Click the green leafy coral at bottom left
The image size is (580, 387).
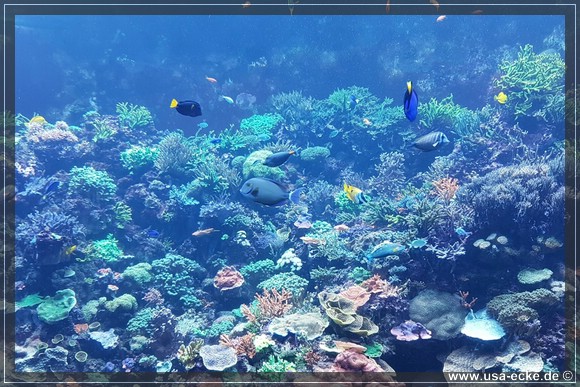(x=57, y=305)
